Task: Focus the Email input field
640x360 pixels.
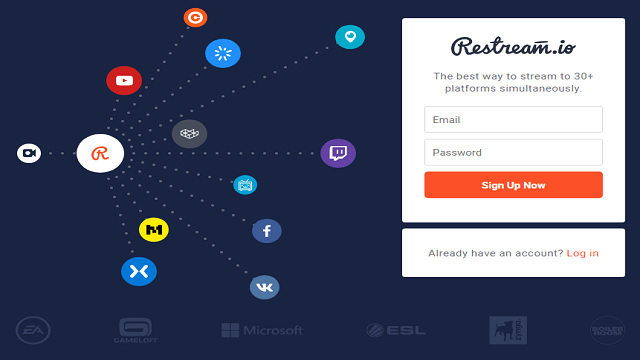Action: tap(513, 120)
